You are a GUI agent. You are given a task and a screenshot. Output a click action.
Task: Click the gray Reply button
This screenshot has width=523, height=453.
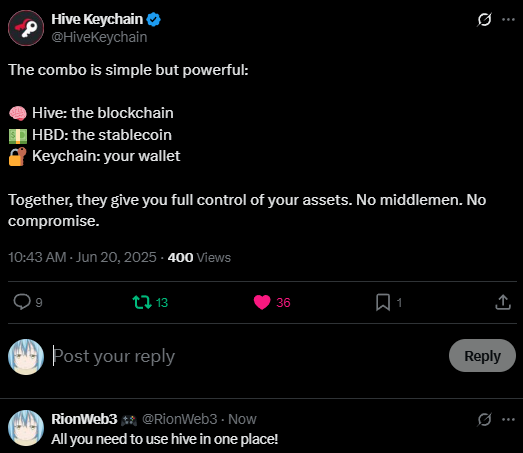coord(482,356)
